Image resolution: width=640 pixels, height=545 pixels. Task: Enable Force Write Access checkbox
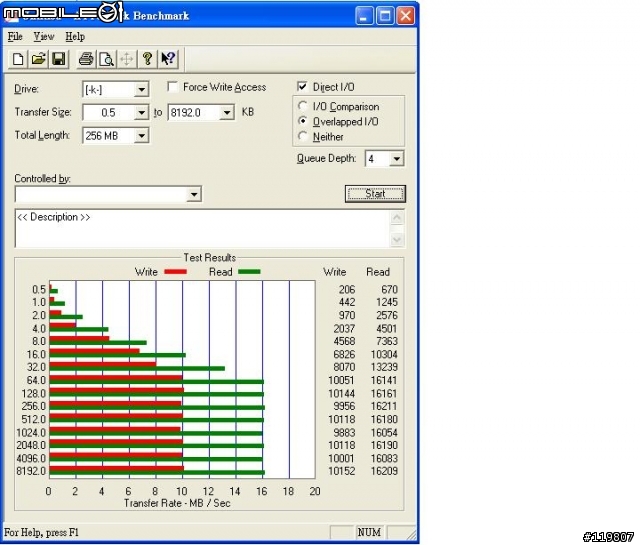(173, 87)
